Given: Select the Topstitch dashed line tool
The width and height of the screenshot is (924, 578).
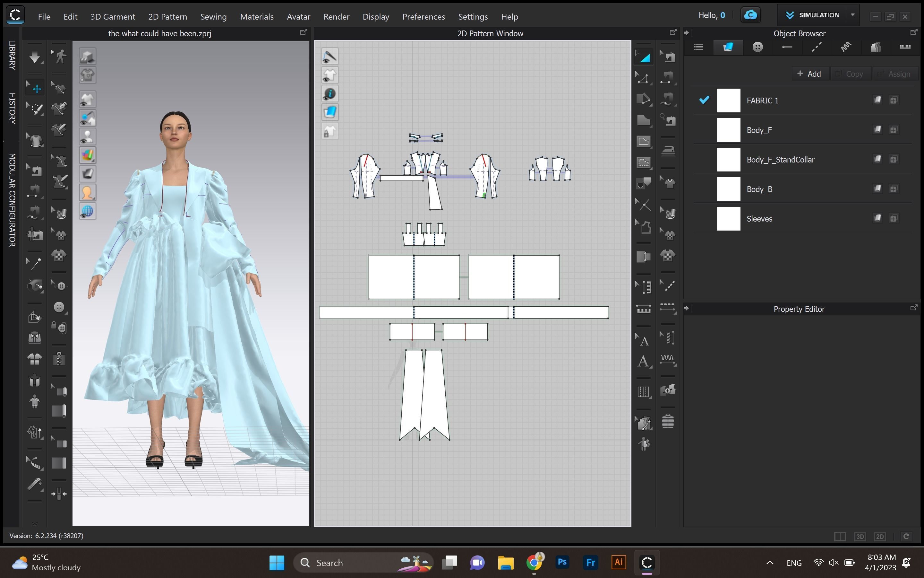Looking at the screenshot, I should (x=667, y=285).
